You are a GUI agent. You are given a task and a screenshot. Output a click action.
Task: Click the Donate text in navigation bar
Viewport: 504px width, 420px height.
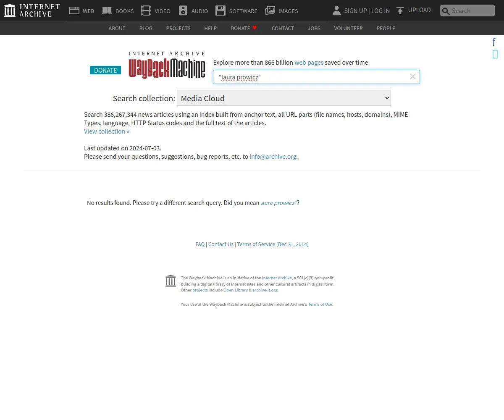(240, 28)
